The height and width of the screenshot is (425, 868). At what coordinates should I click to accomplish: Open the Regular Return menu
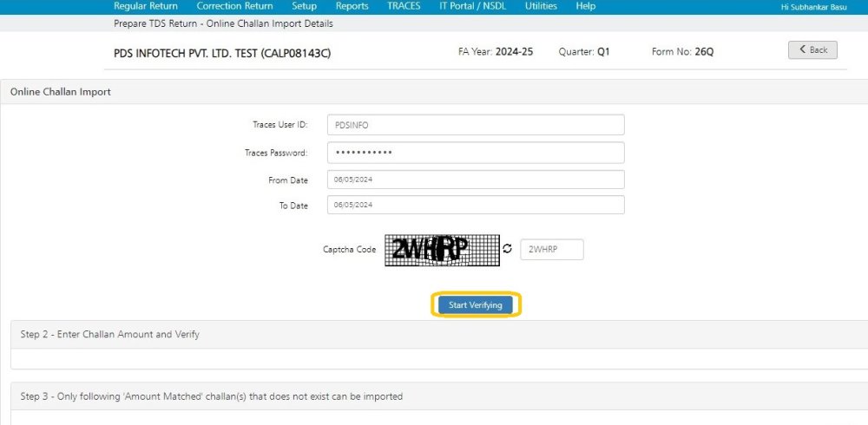[146, 6]
